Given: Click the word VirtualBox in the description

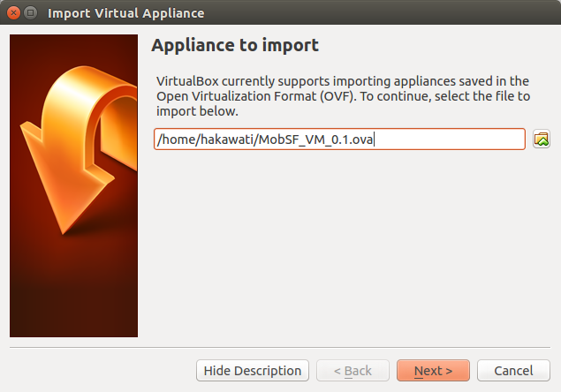Looking at the screenshot, I should (187, 81).
